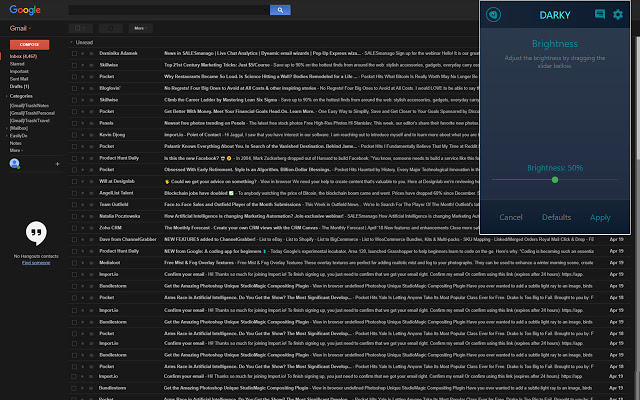Open the Gmail product dropdown

[x=20, y=28]
